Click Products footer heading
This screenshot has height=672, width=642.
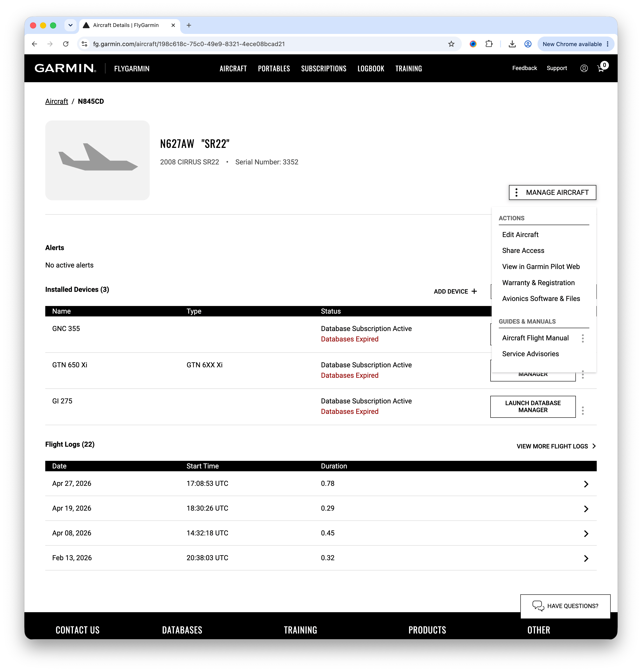pyautogui.click(x=427, y=630)
